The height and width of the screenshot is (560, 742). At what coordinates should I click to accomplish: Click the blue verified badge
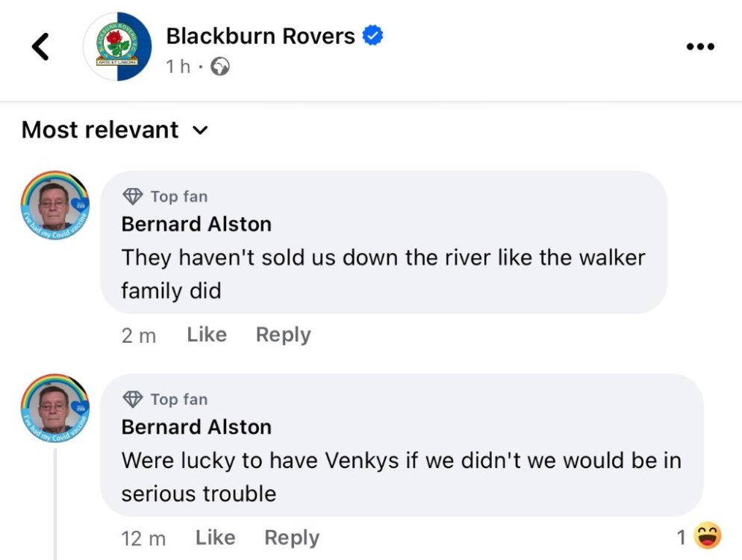(372, 35)
